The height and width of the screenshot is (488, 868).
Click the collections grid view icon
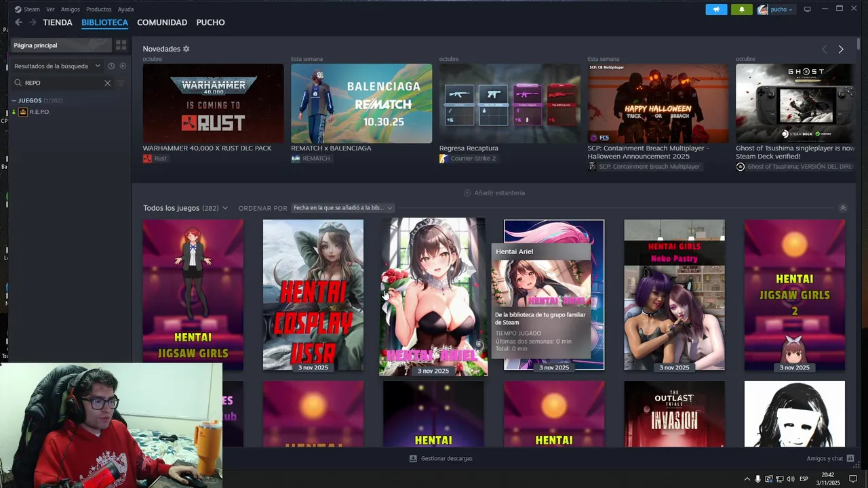coord(121,45)
